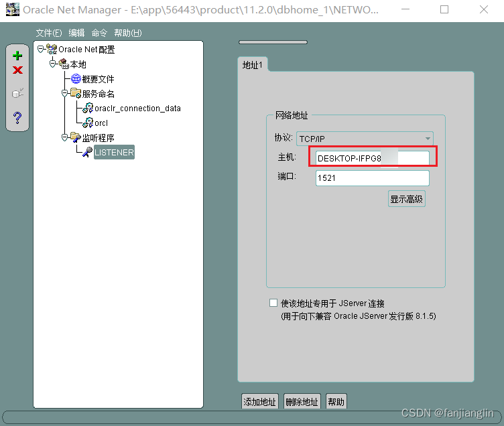Click the 添加地址 button

[x=260, y=402]
